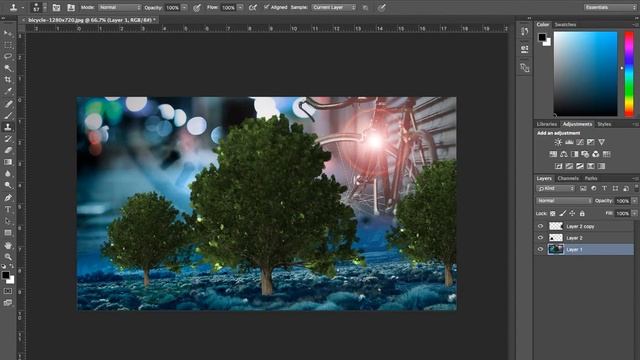The image size is (640, 360).
Task: Select the Clone Stamp tool in toolbox
Action: click(x=8, y=127)
